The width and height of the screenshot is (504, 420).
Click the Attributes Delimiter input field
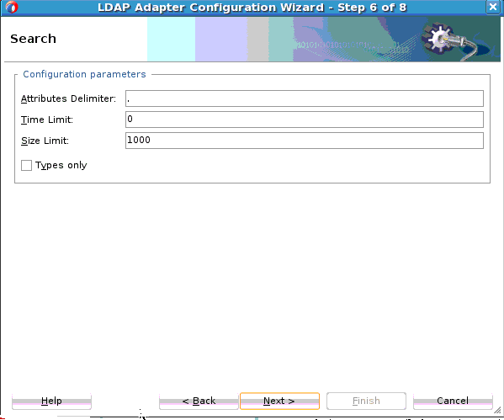click(x=304, y=98)
